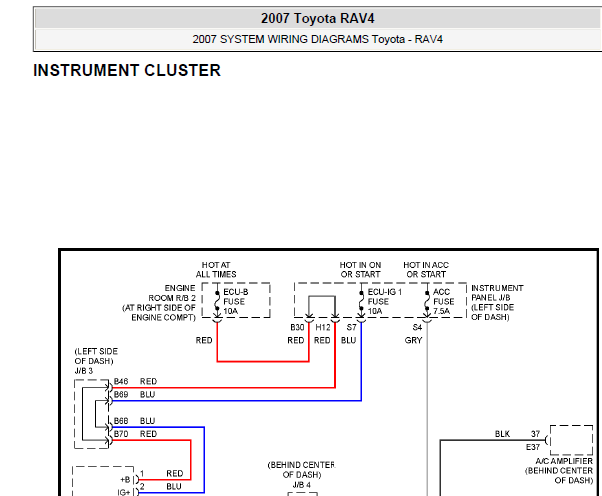Click the "HOT IN ON OR START" label
This screenshot has width=602, height=496.
360,269
